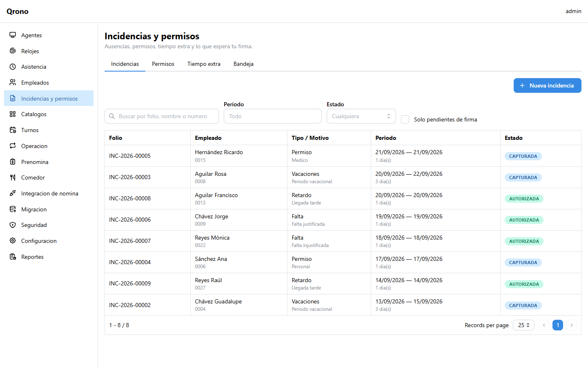Select folio INC-2026-00007
The image size is (588, 368).
tap(130, 241)
